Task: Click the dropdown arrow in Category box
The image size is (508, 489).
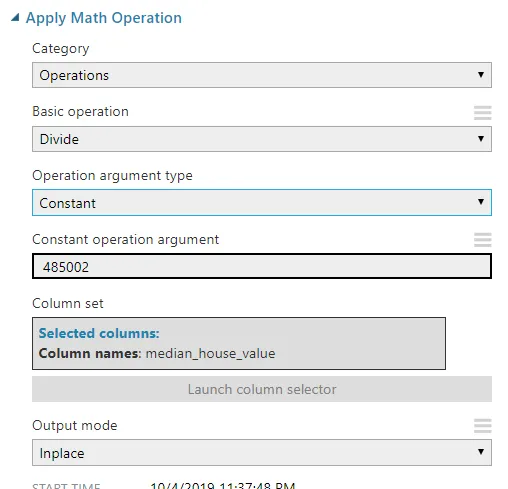Action: tap(481, 75)
